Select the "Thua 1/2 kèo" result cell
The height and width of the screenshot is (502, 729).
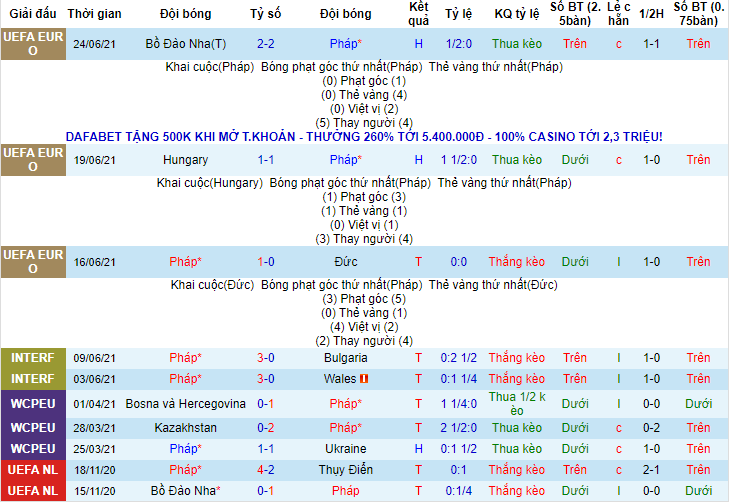516,404
